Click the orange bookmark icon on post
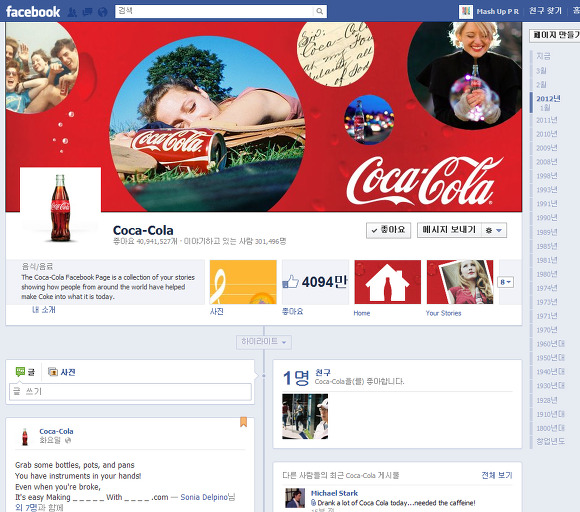The height and width of the screenshot is (512, 580). [243, 422]
